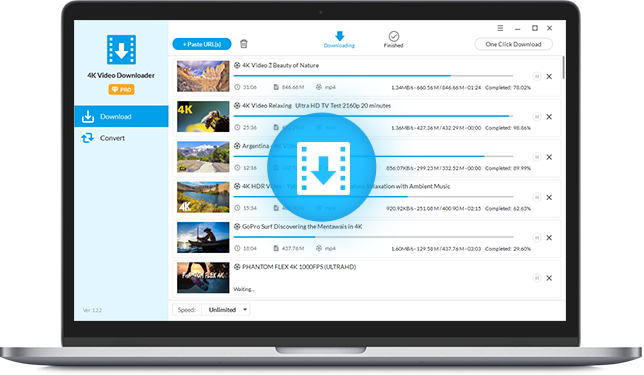Click the 'Waiting...' status text
The image size is (644, 375).
(244, 289)
